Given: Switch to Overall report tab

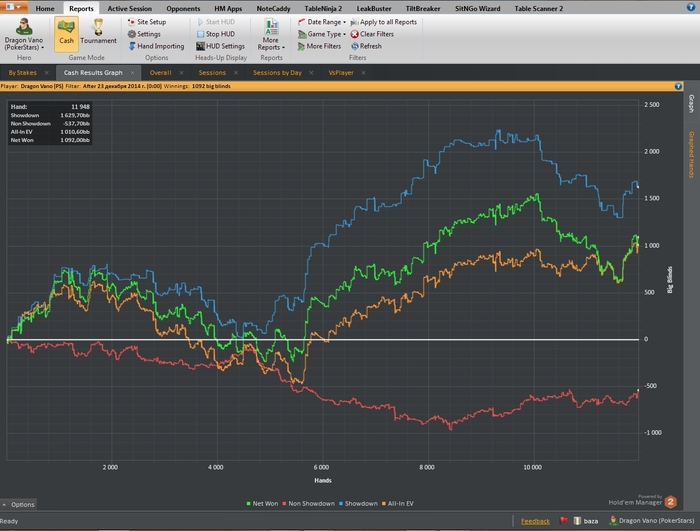Looking at the screenshot, I should point(160,72).
